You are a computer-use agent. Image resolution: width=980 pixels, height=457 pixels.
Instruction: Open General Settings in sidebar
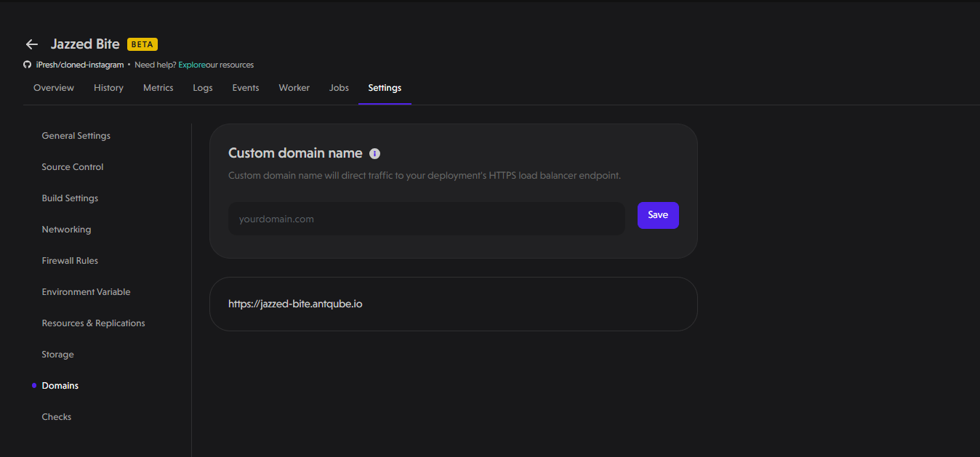point(76,136)
